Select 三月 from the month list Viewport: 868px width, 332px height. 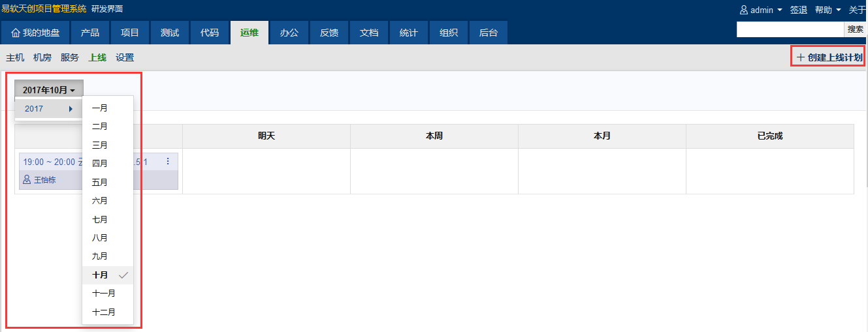(x=100, y=145)
